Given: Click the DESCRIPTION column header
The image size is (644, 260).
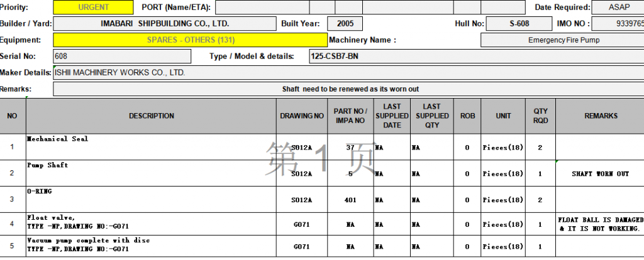Looking at the screenshot, I should tap(152, 116).
